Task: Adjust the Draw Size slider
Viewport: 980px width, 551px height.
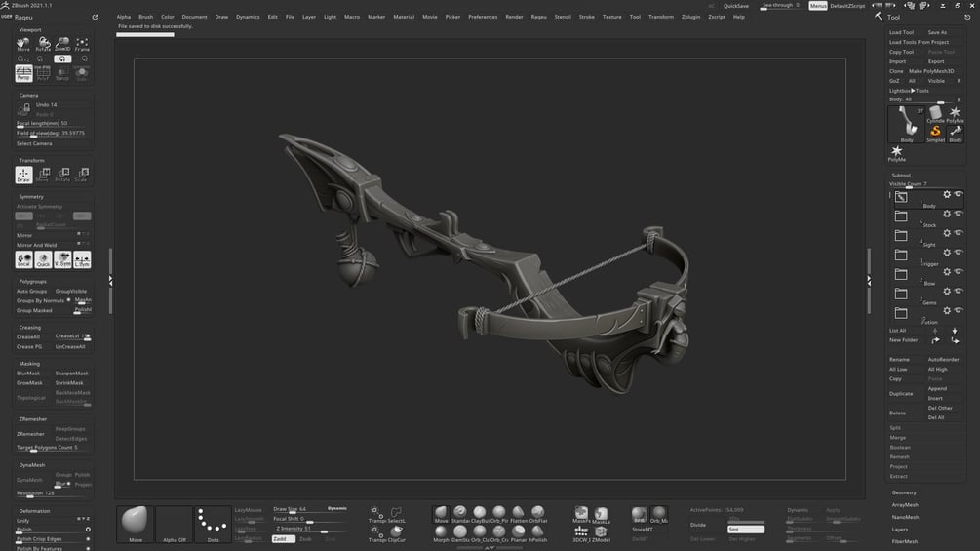Action: [309, 510]
